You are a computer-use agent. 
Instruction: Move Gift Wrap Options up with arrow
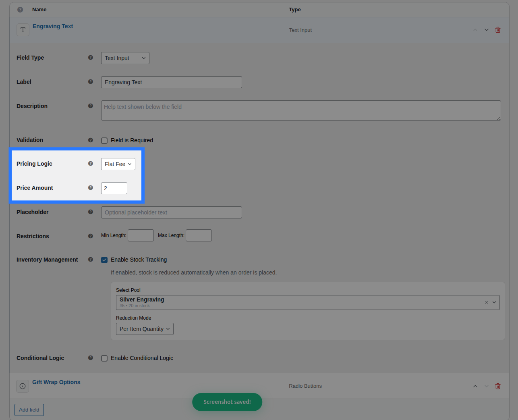pyautogui.click(x=475, y=386)
